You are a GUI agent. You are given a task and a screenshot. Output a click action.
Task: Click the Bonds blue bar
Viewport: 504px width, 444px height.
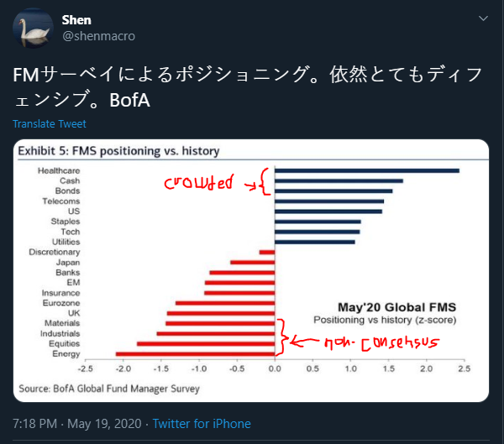click(333, 191)
